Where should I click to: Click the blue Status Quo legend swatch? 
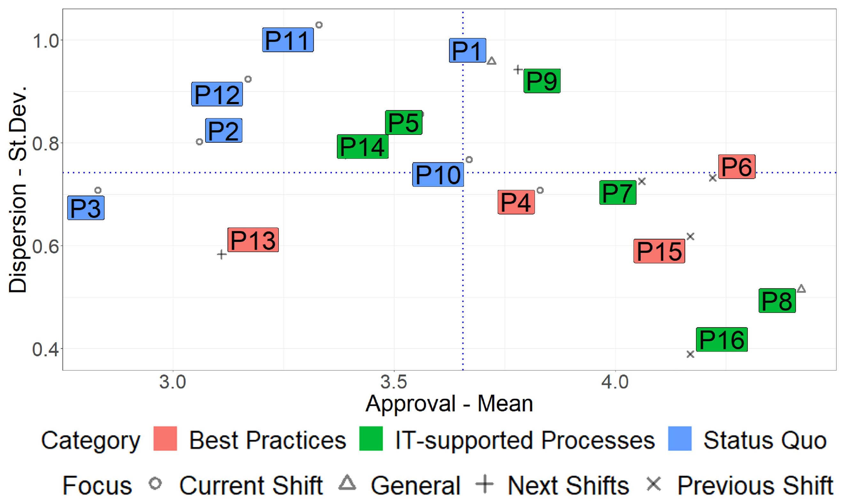[680, 438]
